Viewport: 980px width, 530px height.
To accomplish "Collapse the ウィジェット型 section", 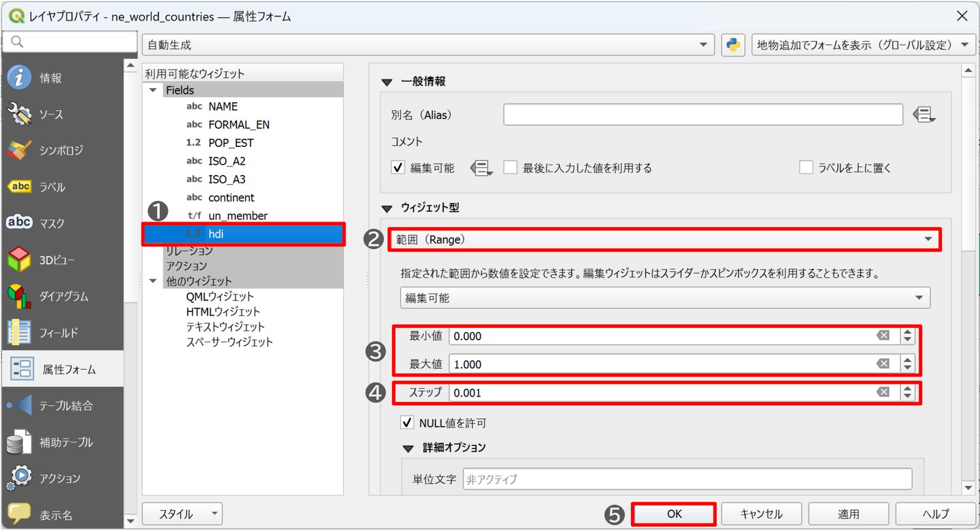I will [x=386, y=208].
